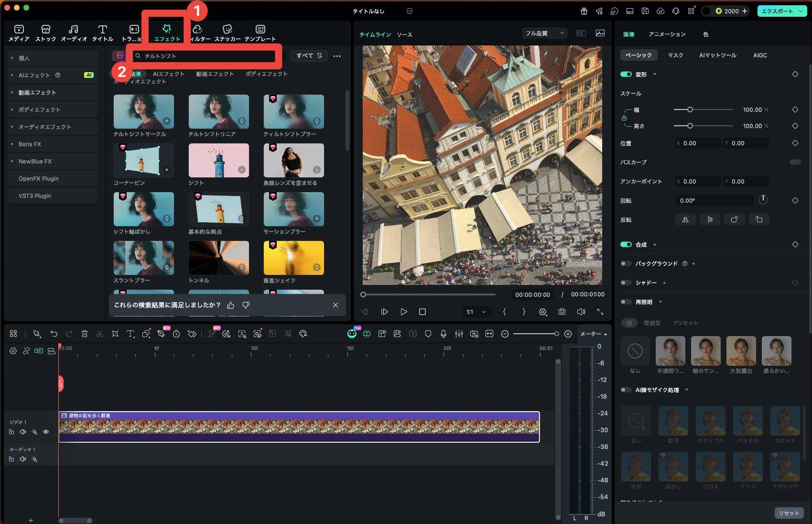Toggle the パスカーブ switch
Screen dimensions: 812x524
point(795,162)
